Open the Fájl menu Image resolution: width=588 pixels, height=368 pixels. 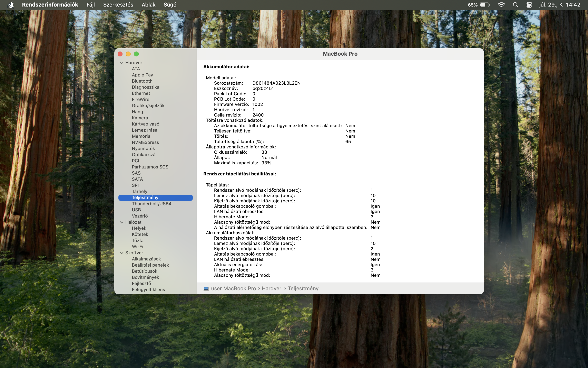coord(91,5)
